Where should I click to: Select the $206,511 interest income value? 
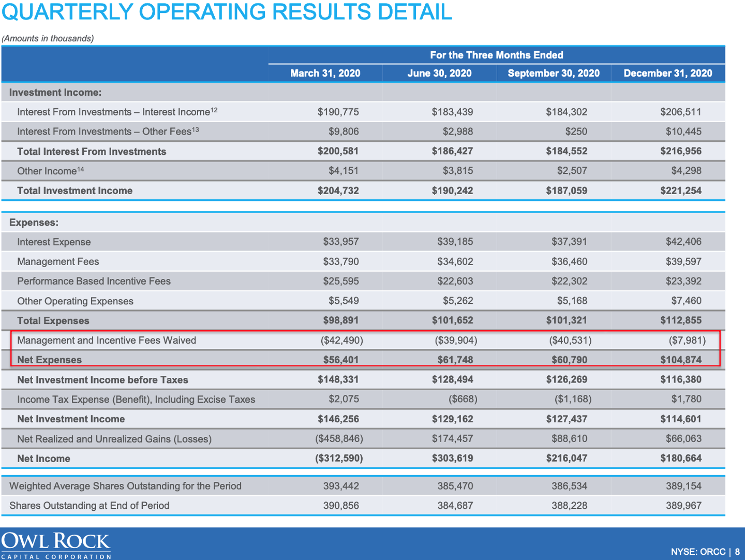tap(681, 112)
